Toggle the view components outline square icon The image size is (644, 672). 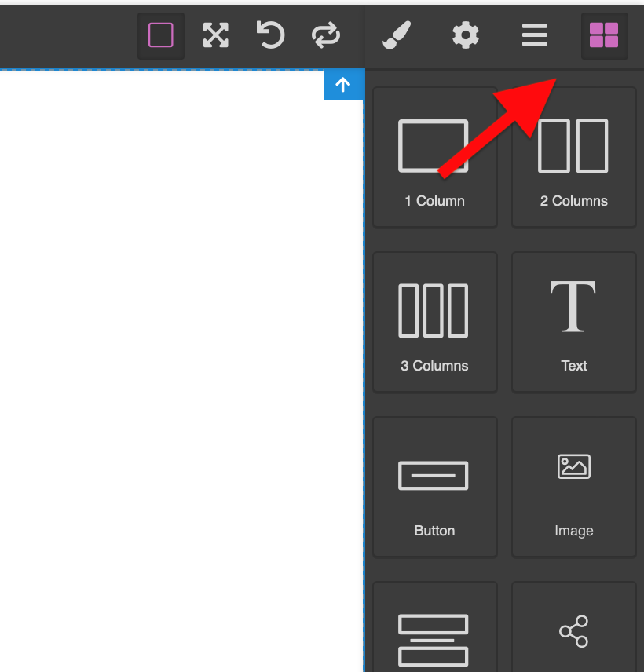point(161,35)
